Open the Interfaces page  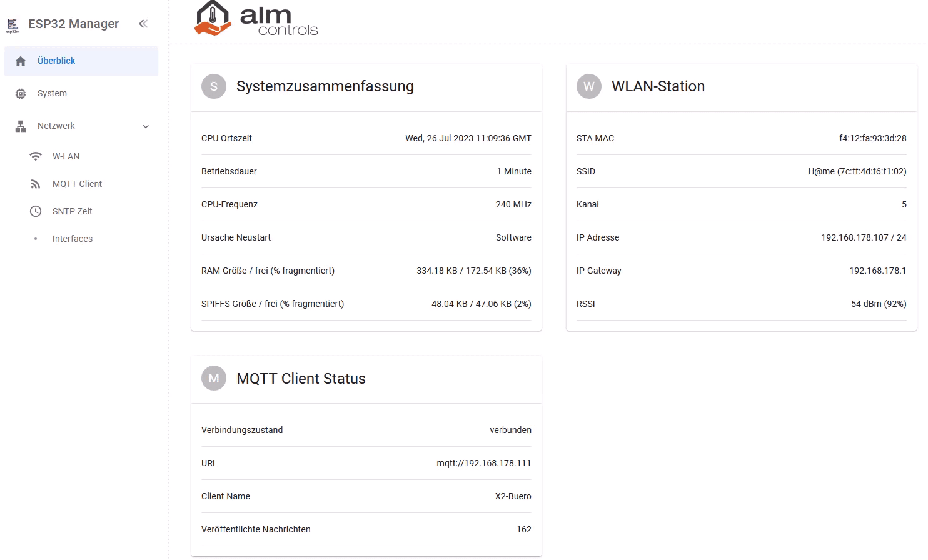81,239
